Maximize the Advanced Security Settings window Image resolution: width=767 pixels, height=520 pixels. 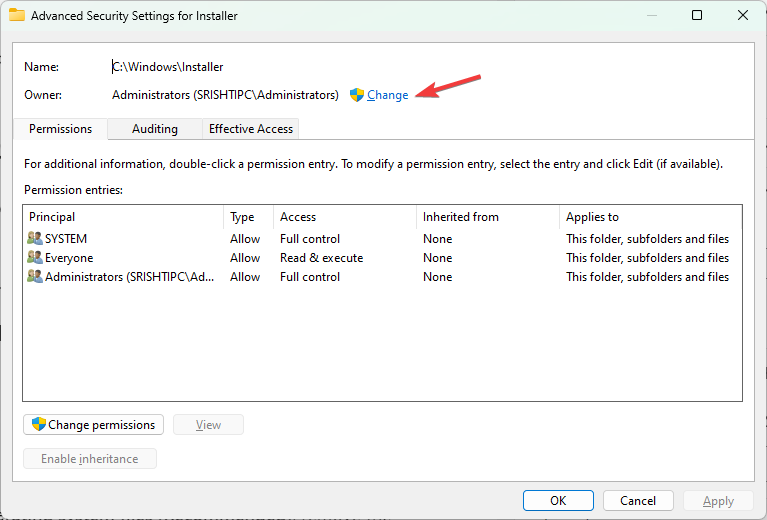click(x=697, y=15)
